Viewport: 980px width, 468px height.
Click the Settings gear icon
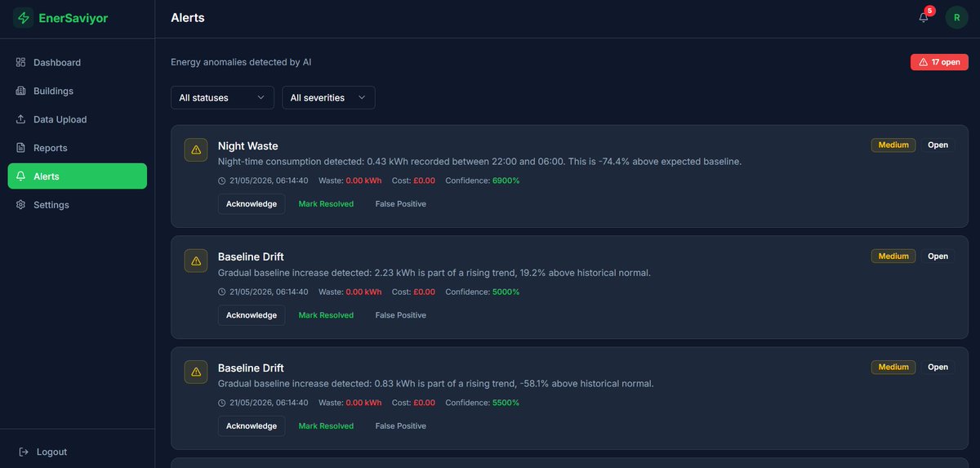click(x=21, y=205)
